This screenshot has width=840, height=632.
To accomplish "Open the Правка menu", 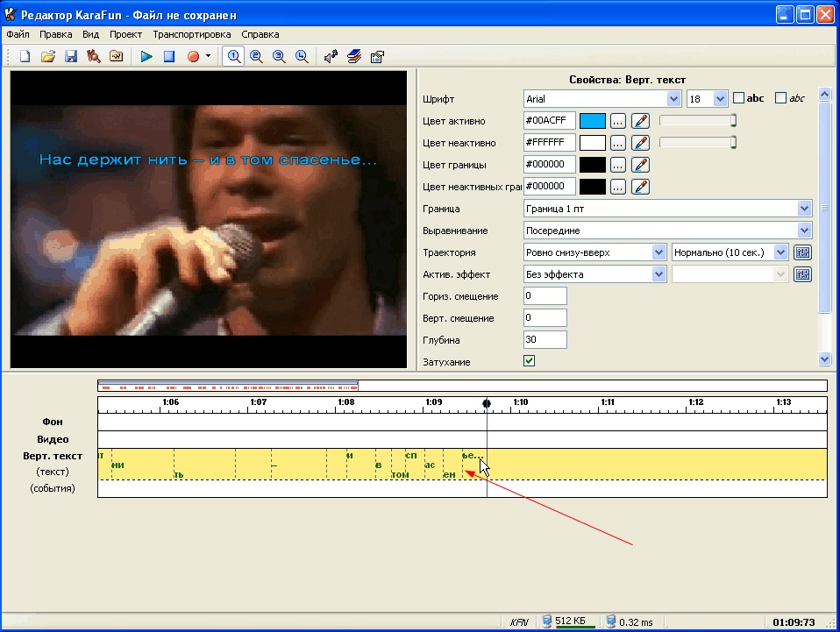I will click(56, 34).
